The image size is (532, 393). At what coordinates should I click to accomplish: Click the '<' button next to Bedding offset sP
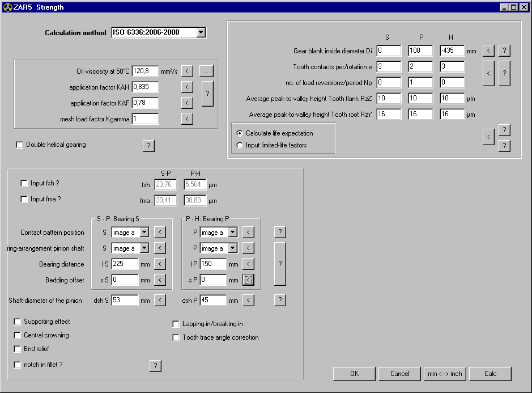pyautogui.click(x=248, y=280)
